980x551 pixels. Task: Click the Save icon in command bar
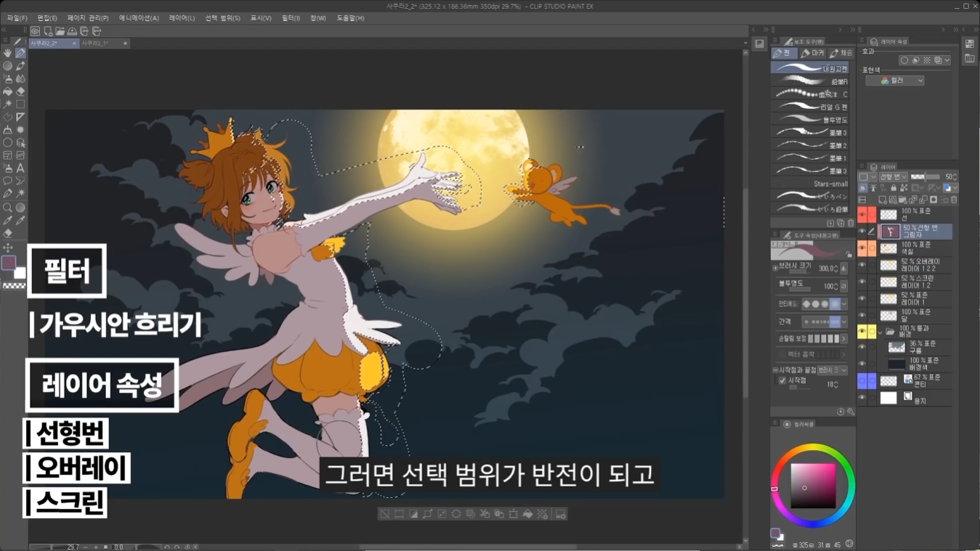pyautogui.click(x=72, y=31)
